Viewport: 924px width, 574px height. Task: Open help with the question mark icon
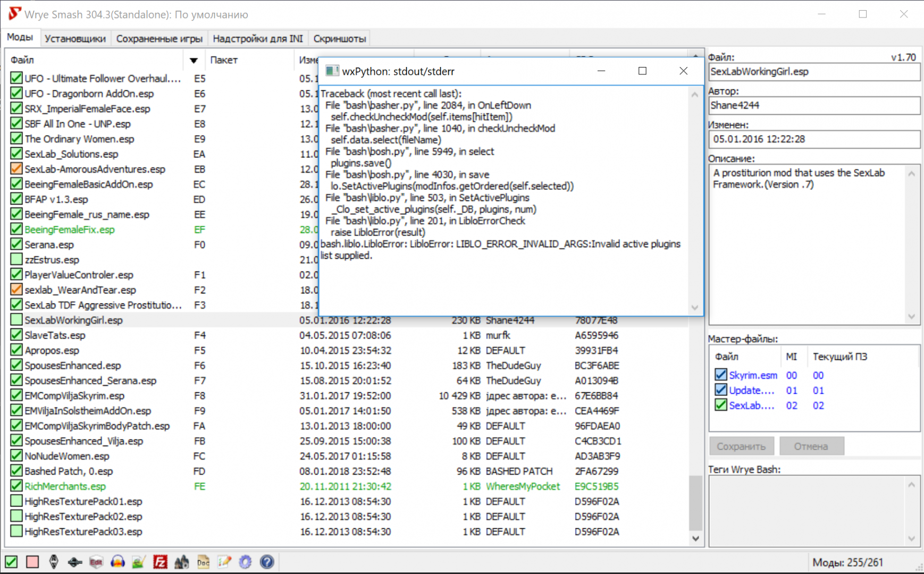pos(267,562)
